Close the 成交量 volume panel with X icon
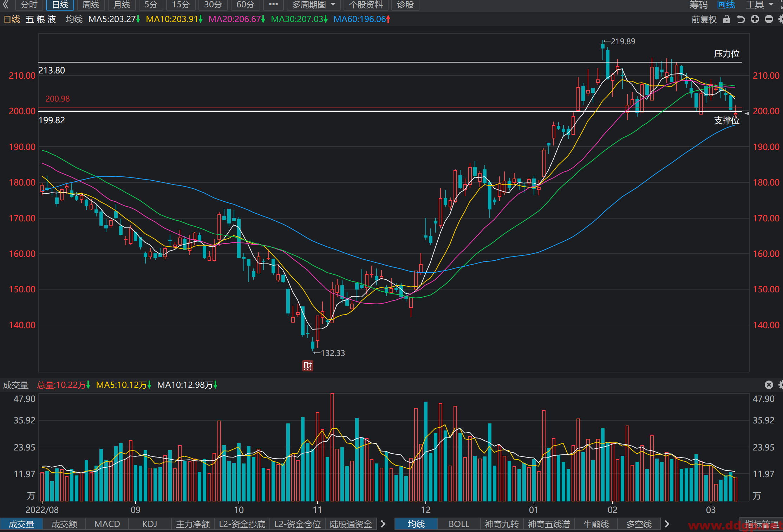The width and height of the screenshot is (783, 532). click(x=769, y=385)
